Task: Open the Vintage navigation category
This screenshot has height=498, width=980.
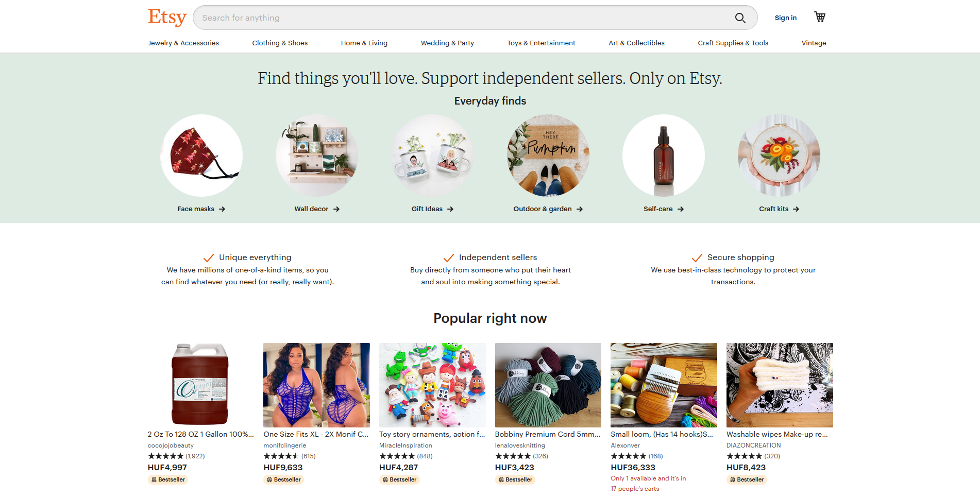Action: tap(814, 43)
